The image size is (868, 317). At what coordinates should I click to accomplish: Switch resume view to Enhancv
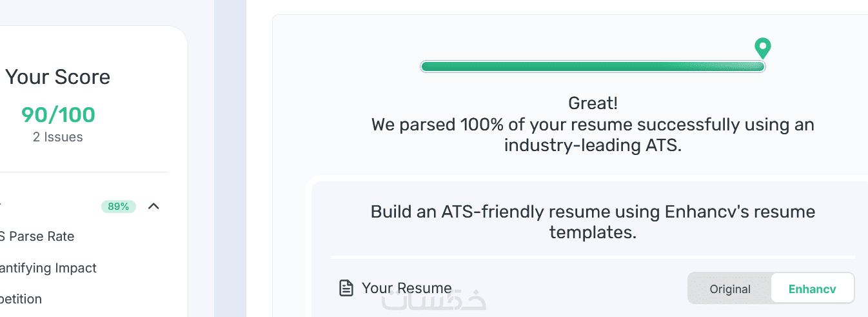tap(812, 289)
